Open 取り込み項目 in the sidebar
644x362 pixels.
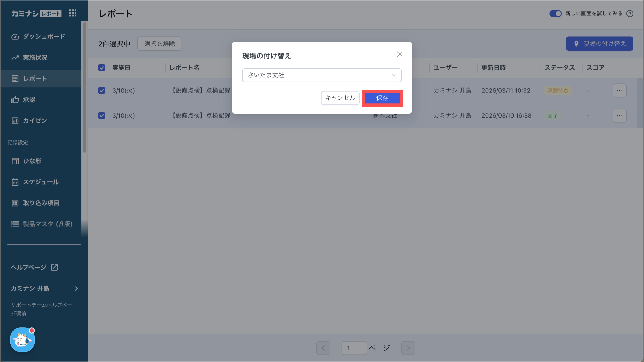click(41, 203)
